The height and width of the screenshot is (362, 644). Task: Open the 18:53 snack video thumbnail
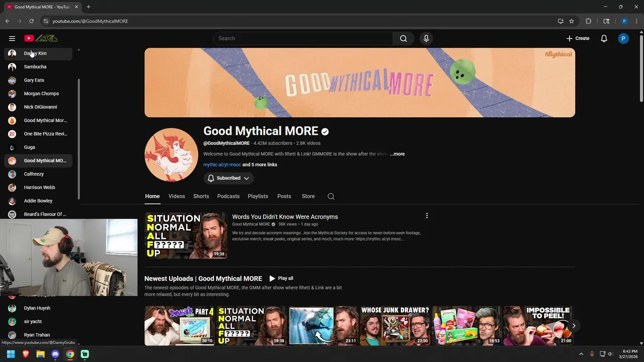tap(466, 326)
